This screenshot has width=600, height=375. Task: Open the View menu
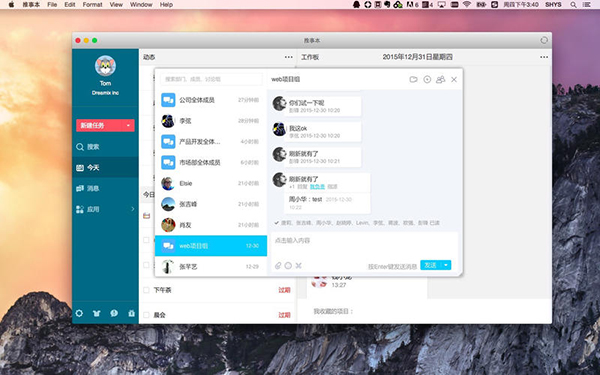(116, 5)
